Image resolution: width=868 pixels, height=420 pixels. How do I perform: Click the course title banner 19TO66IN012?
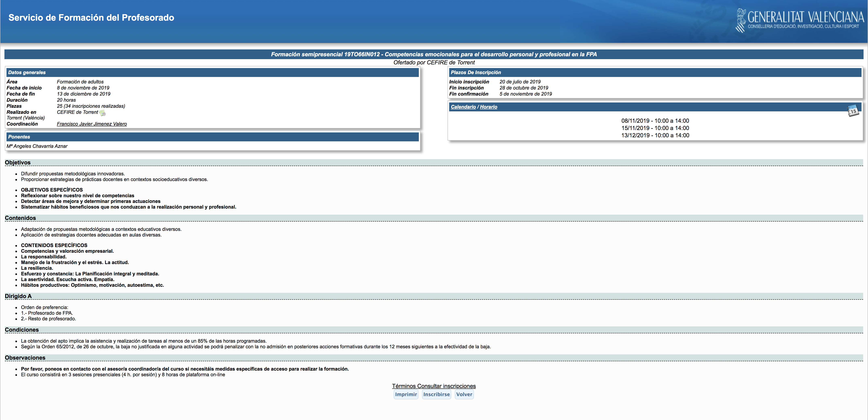point(434,54)
